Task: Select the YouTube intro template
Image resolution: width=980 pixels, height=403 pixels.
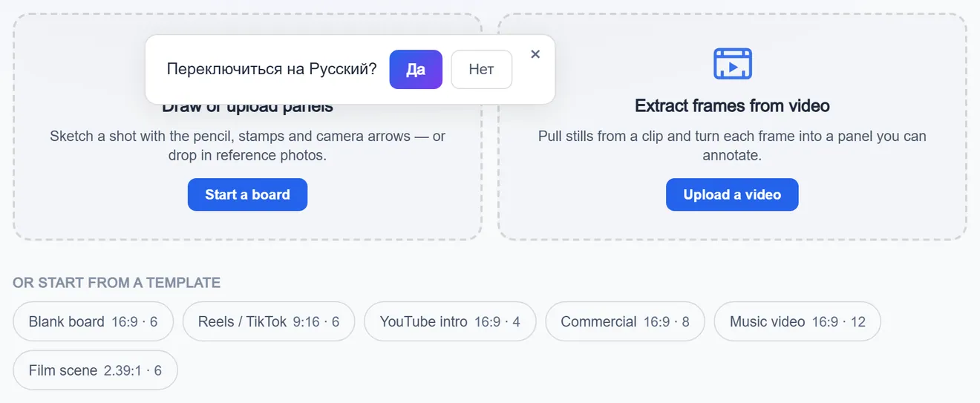Action: (x=450, y=321)
